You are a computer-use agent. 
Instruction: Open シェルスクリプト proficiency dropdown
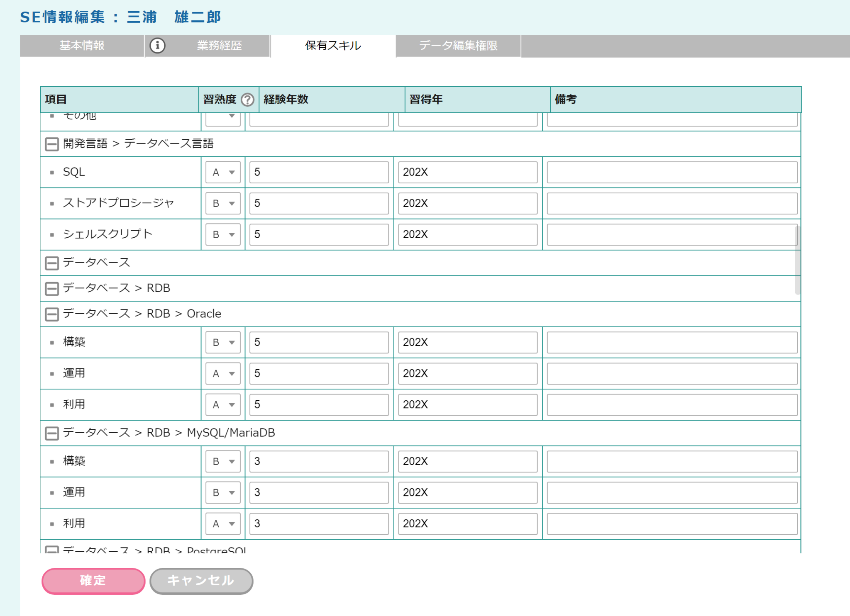223,234
